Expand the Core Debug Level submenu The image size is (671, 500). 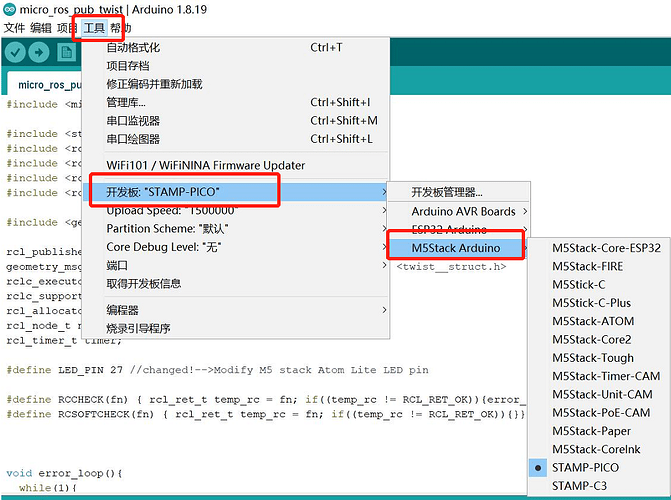tap(236, 247)
